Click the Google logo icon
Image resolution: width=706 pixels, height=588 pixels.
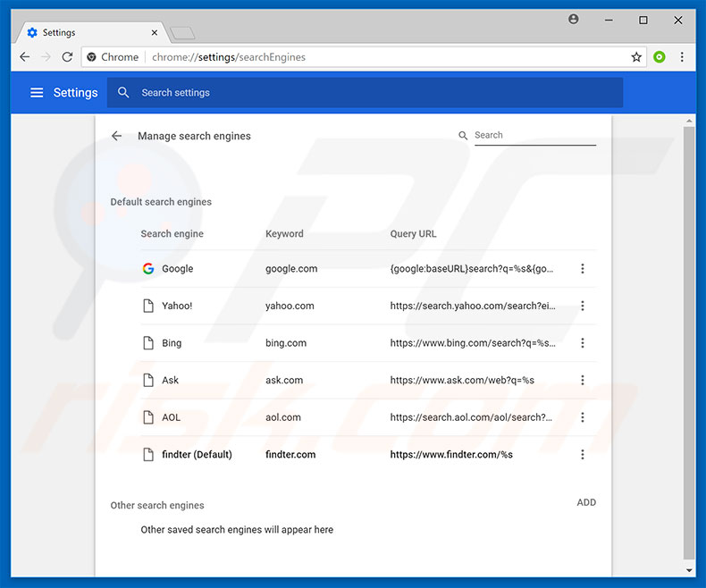coord(148,269)
